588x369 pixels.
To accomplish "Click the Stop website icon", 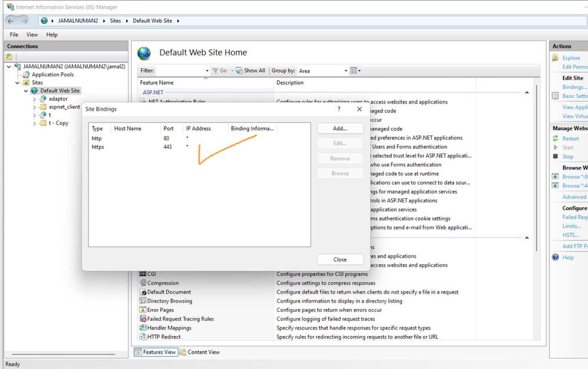I will (x=556, y=156).
